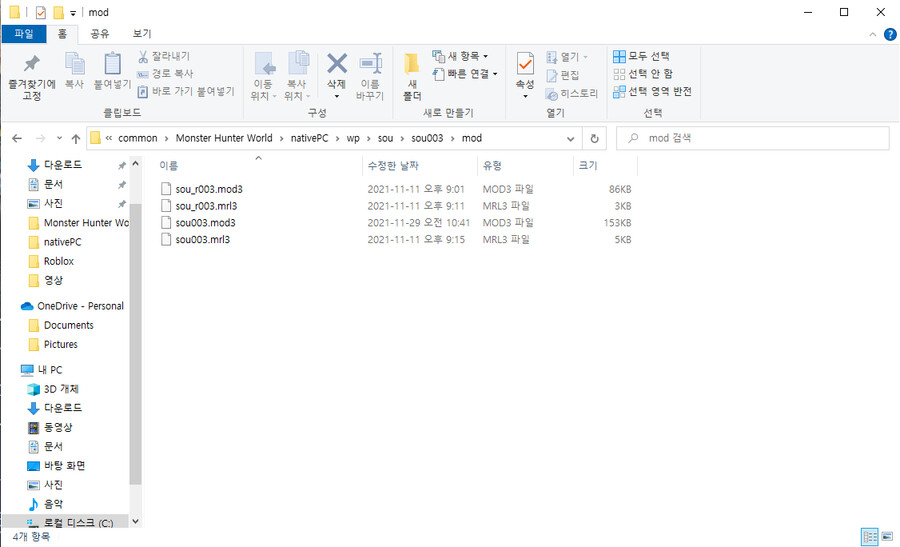
Task: Open Properties (속성) icon
Action: tap(525, 64)
